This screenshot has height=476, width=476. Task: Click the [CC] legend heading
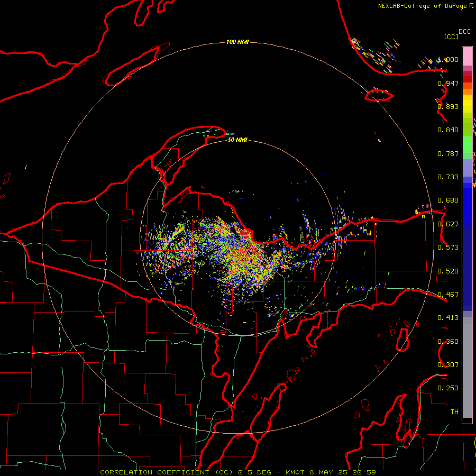click(x=451, y=36)
